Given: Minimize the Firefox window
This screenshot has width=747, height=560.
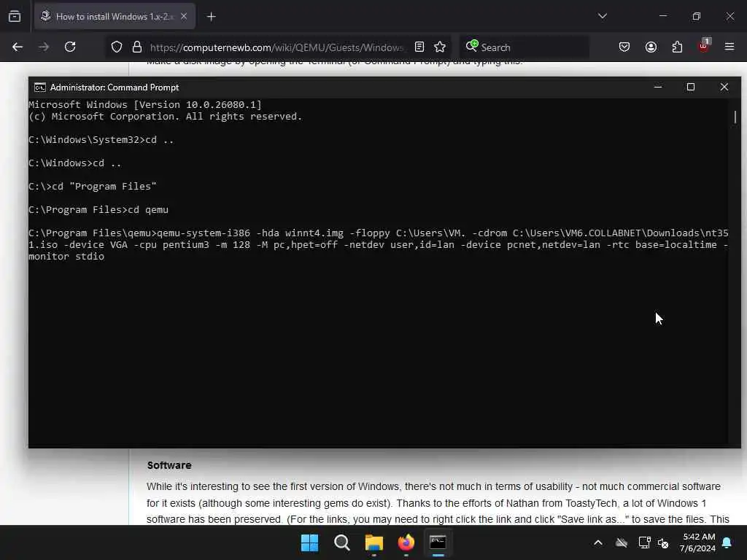Looking at the screenshot, I should point(663,16).
